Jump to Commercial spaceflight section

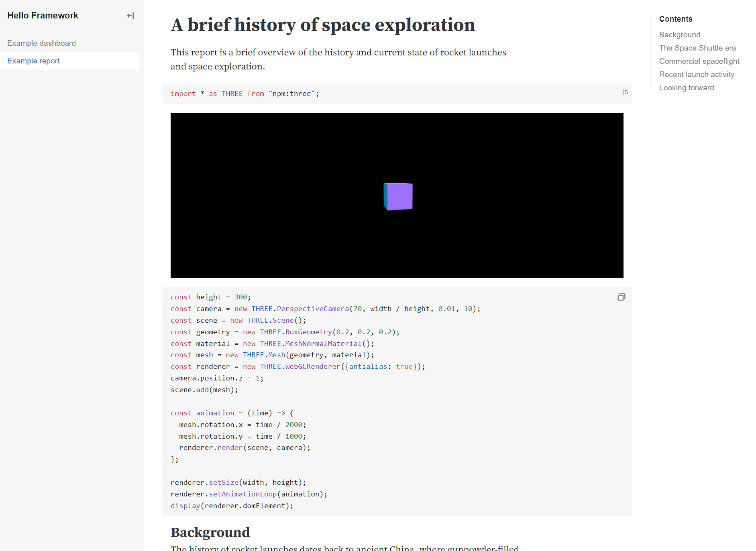699,61
